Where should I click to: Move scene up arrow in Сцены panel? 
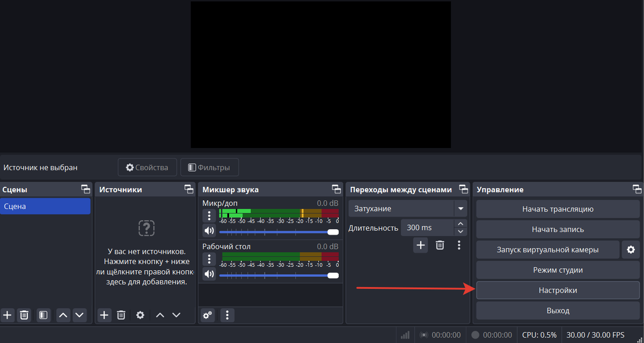(63, 315)
